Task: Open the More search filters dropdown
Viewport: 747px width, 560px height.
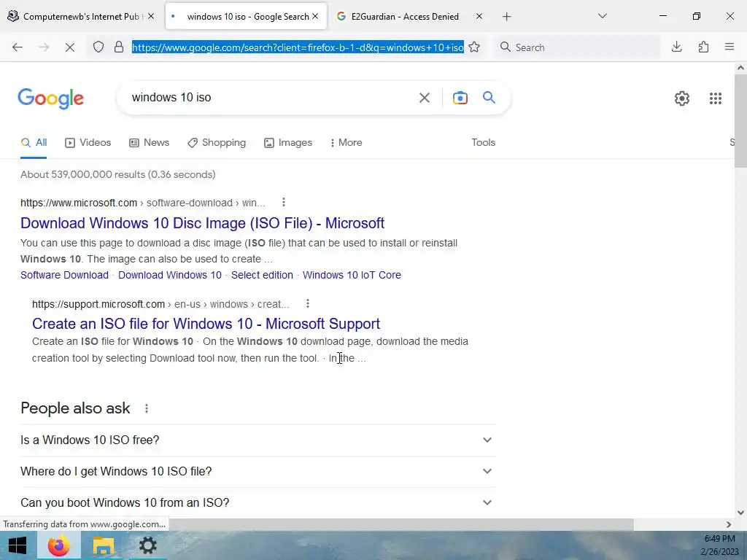Action: click(x=346, y=142)
